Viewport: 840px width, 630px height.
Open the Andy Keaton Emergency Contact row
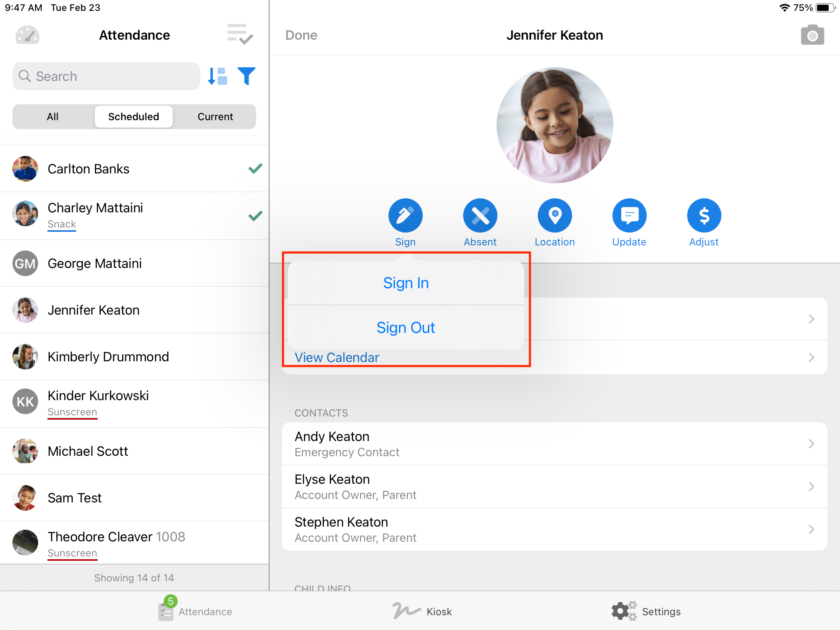click(555, 444)
